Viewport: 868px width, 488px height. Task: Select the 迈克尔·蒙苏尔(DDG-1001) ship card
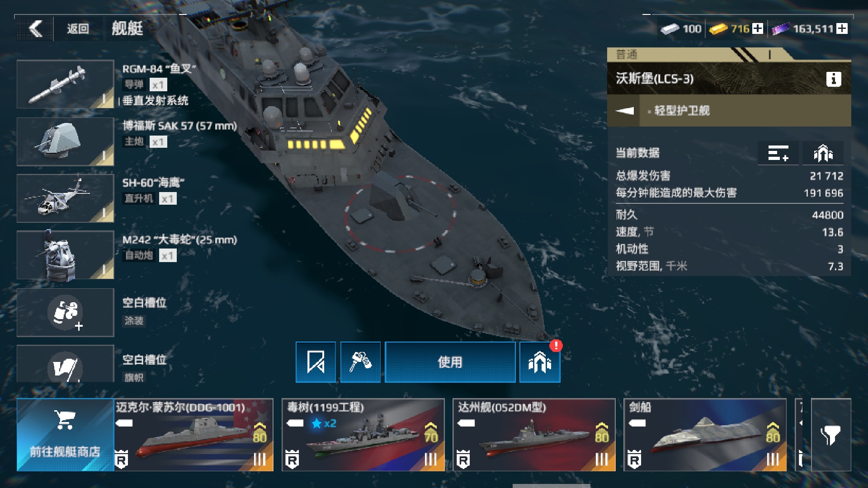coord(193,435)
